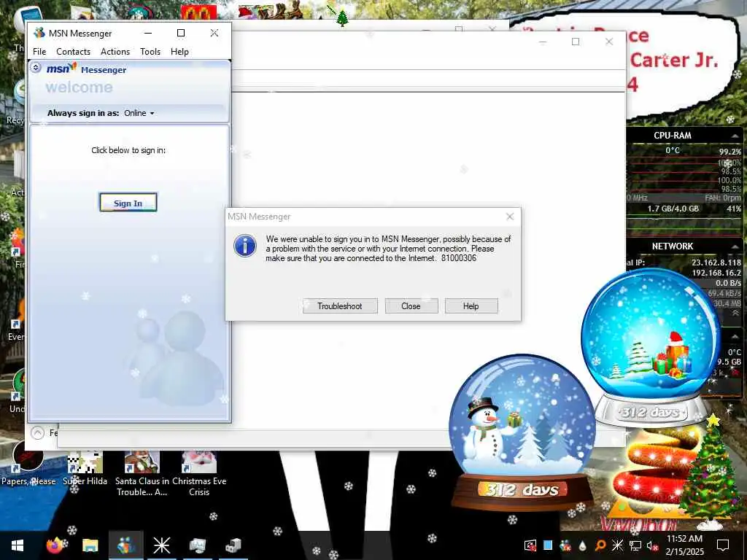Click the network icon in system tray
747x560 pixels.
[635, 545]
